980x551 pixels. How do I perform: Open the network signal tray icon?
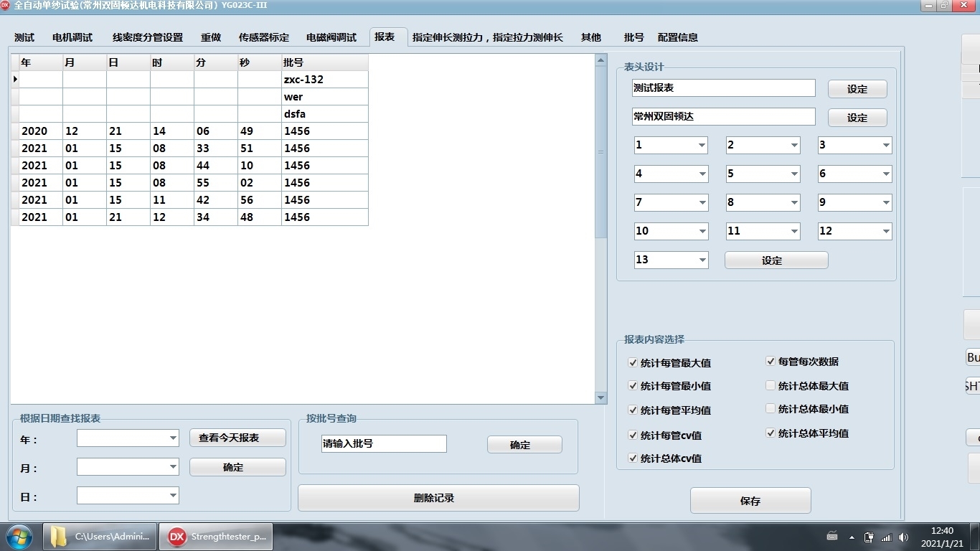coord(886,537)
